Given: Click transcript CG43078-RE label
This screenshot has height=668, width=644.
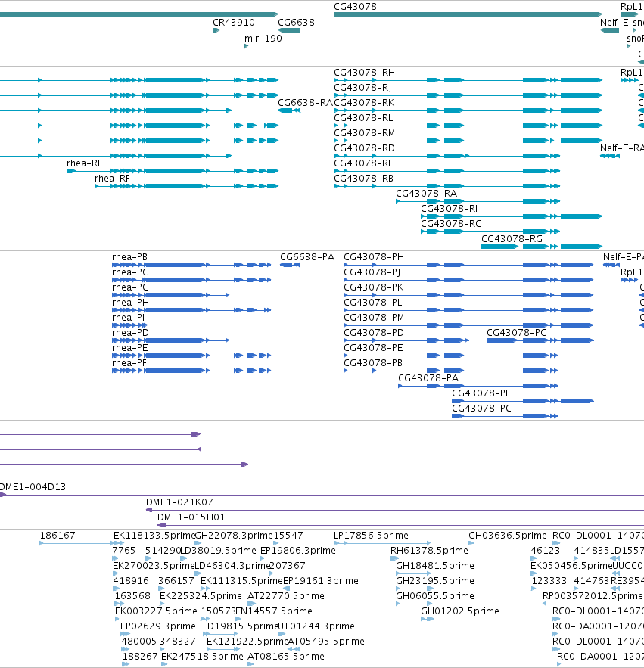Looking at the screenshot, I should (364, 163).
